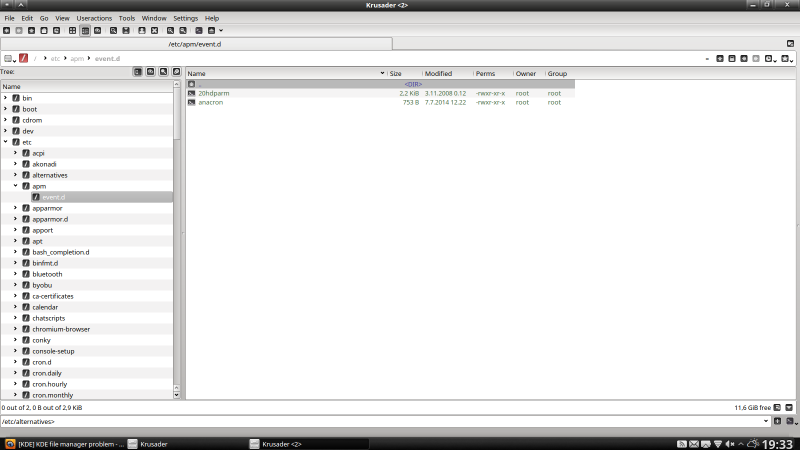Switch to the /etc/apm/event.d tab
Viewport: 800px width, 450px height.
[x=195, y=44]
